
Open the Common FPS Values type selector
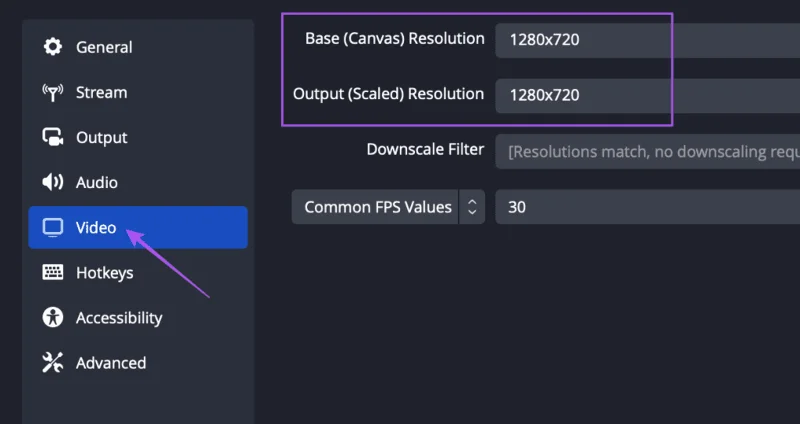(388, 207)
